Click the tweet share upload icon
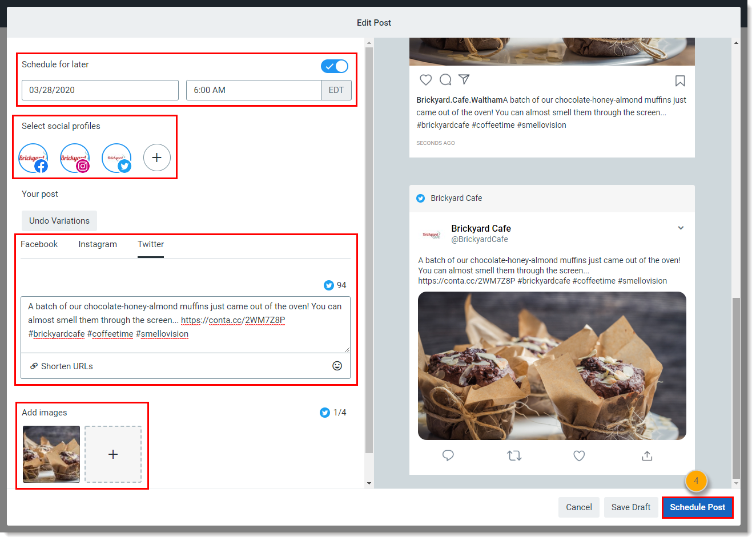The height and width of the screenshot is (541, 756). click(x=646, y=455)
